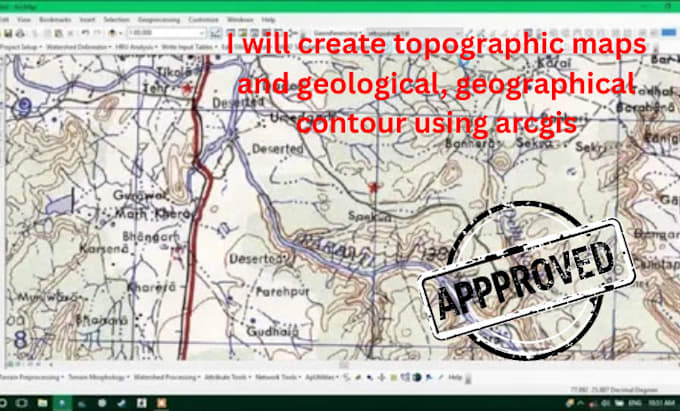
Task: Open the Help menu in the menu bar
Action: (x=268, y=20)
